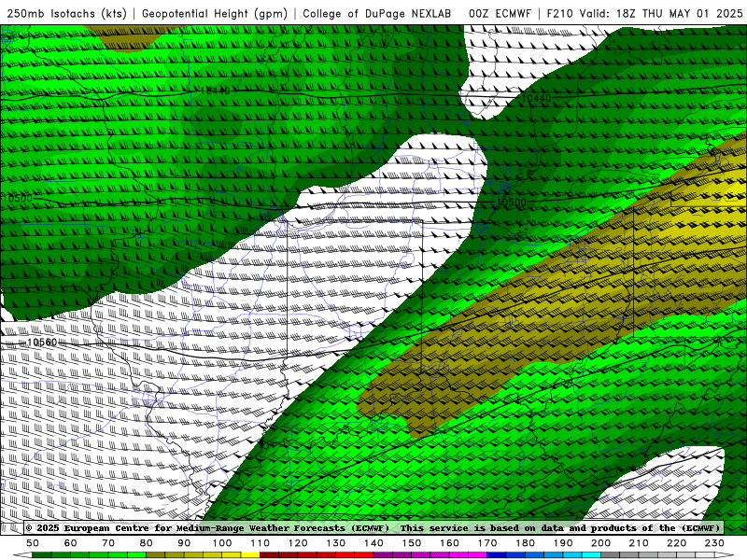
Task: Click the 170 label on the color scale
Action: [x=487, y=543]
